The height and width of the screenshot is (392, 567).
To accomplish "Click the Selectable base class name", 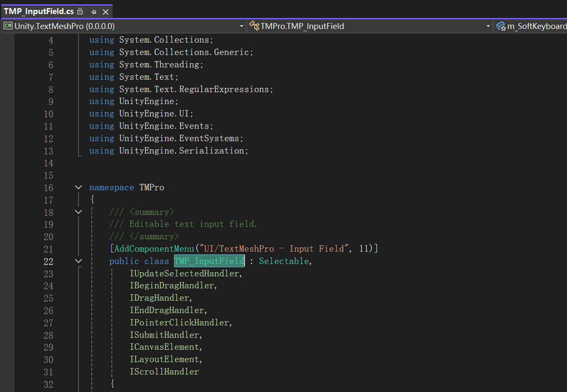I will click(283, 261).
